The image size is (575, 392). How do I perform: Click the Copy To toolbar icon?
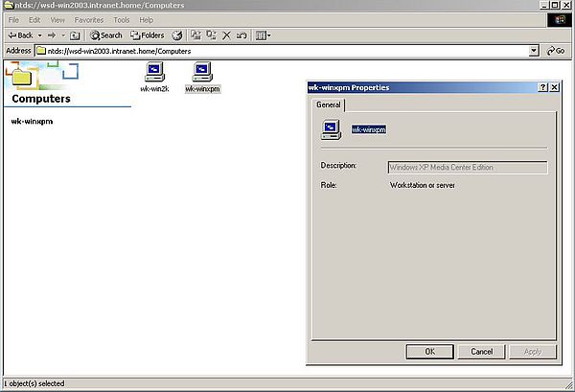click(211, 35)
